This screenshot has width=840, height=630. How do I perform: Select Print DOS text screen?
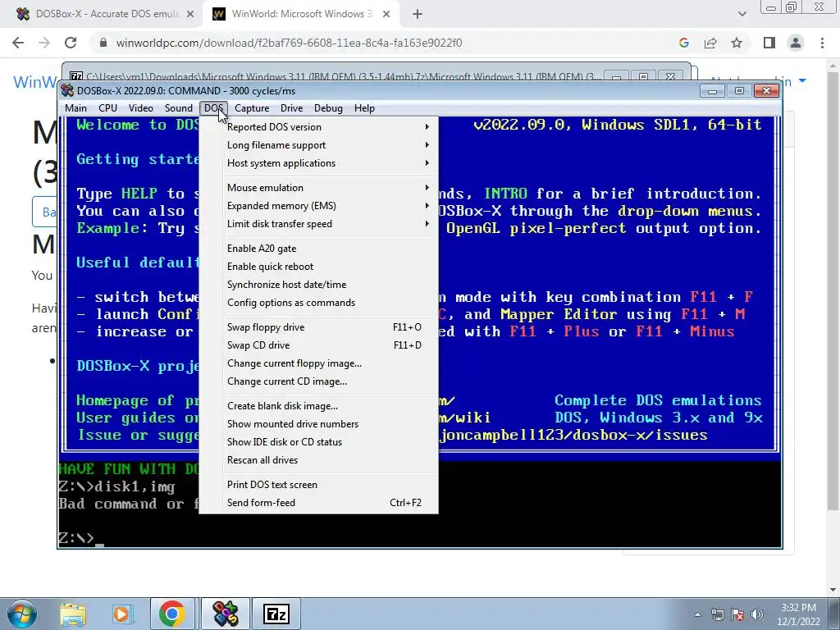[x=319, y=485]
